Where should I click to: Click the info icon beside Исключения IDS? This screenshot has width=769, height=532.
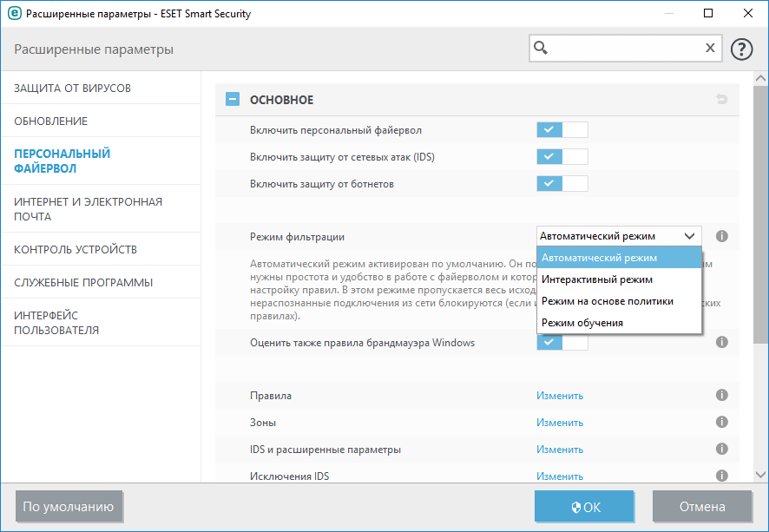click(721, 476)
